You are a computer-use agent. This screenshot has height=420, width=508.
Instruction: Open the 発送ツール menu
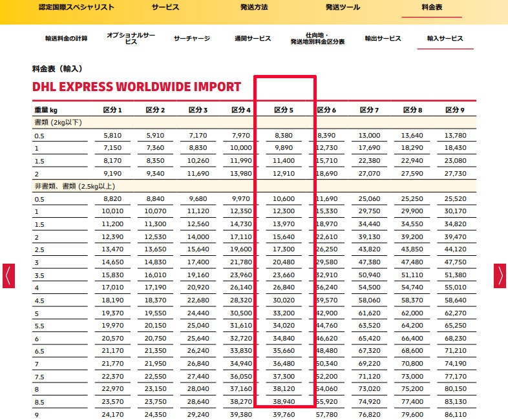click(343, 8)
